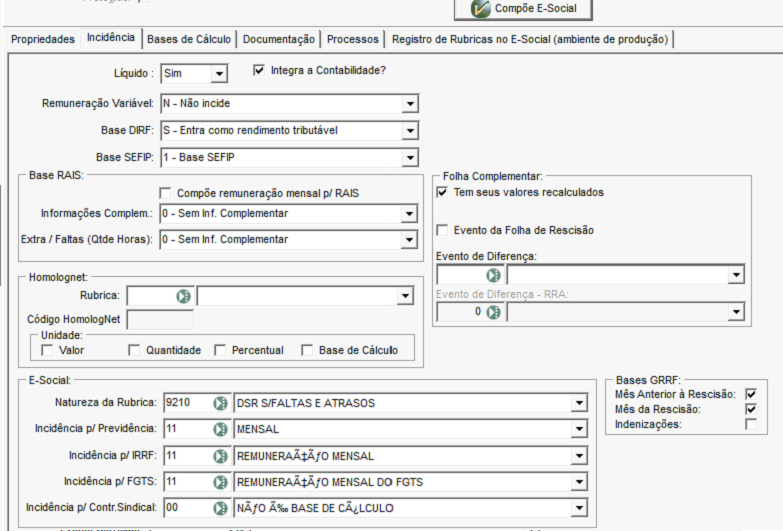Click Incidência p/ Contr.Sindical code field 00
This screenshot has width=783, height=531.
click(188, 508)
